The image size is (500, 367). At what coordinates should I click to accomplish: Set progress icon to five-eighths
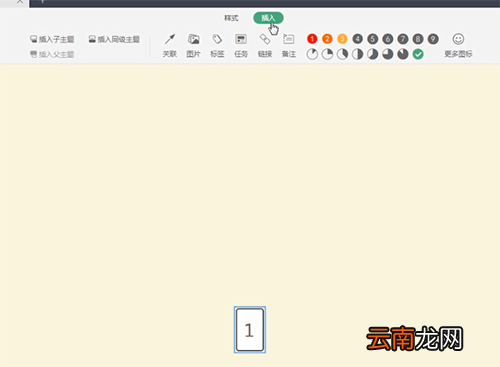tap(373, 54)
